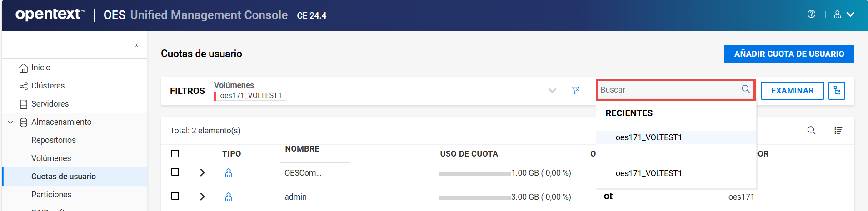This screenshot has width=868, height=211.
Task: Expand the admin row details
Action: pyautogui.click(x=203, y=197)
